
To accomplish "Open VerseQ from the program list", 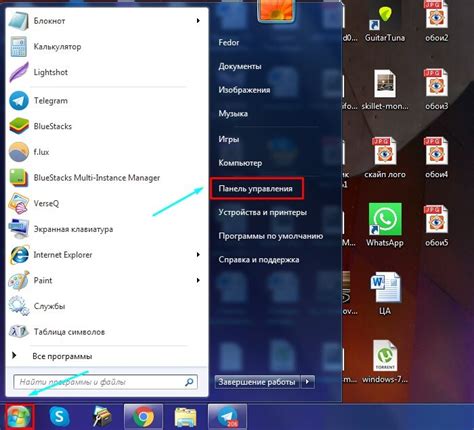I will coord(103,203).
